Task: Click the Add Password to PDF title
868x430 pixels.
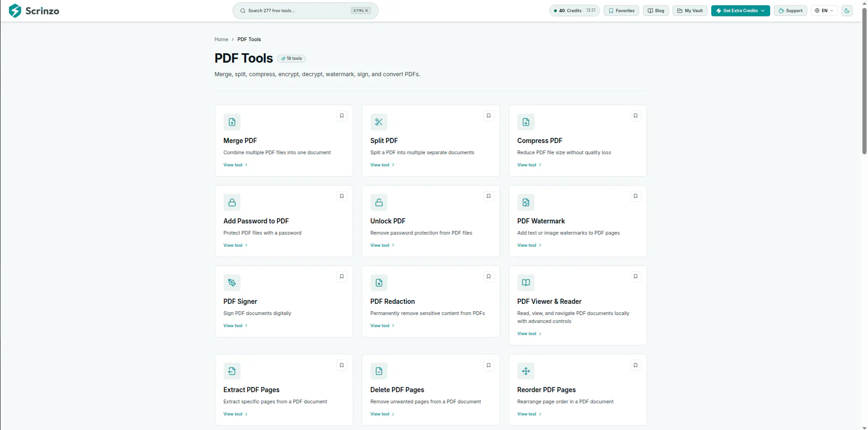Action: tap(256, 221)
